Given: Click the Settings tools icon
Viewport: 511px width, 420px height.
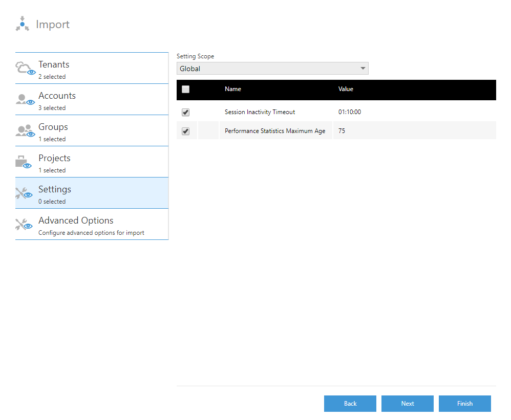Looking at the screenshot, I should pyautogui.click(x=25, y=193).
